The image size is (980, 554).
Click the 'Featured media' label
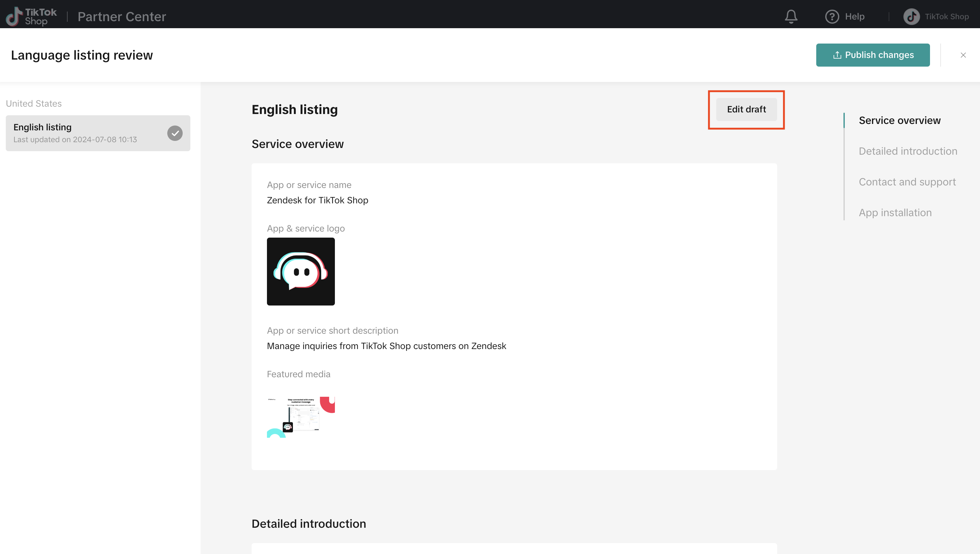pyautogui.click(x=298, y=374)
